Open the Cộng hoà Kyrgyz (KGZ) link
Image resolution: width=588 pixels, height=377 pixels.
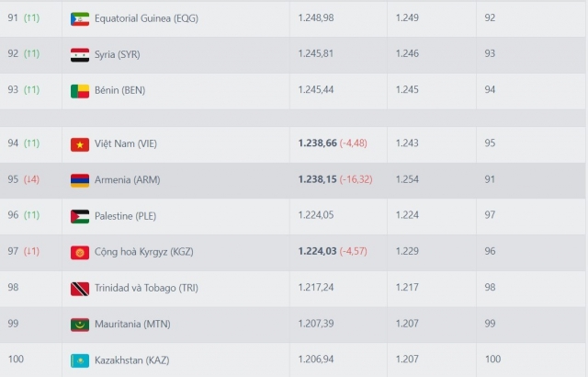(x=144, y=252)
